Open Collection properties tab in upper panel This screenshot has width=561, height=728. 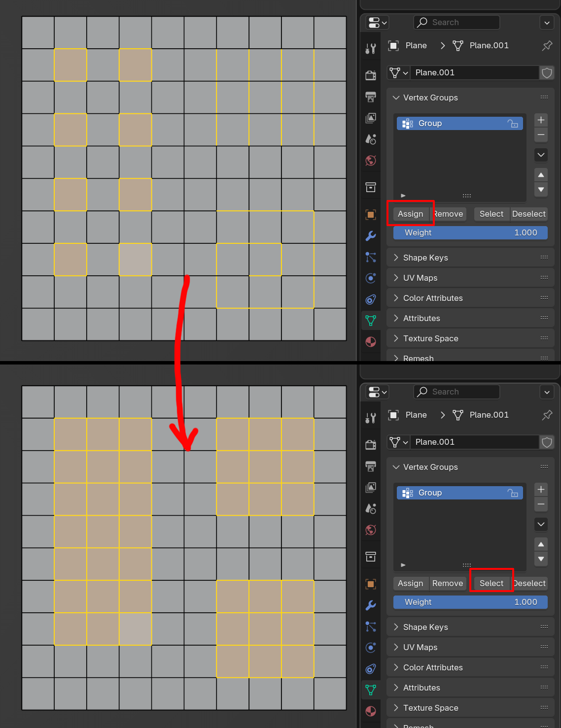click(x=371, y=187)
